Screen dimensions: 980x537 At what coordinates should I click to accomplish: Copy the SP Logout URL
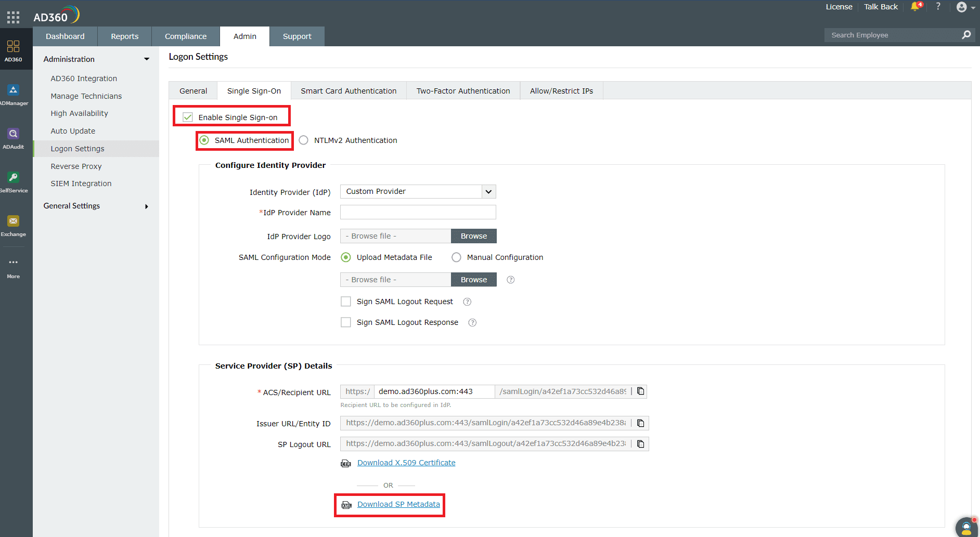[640, 443]
